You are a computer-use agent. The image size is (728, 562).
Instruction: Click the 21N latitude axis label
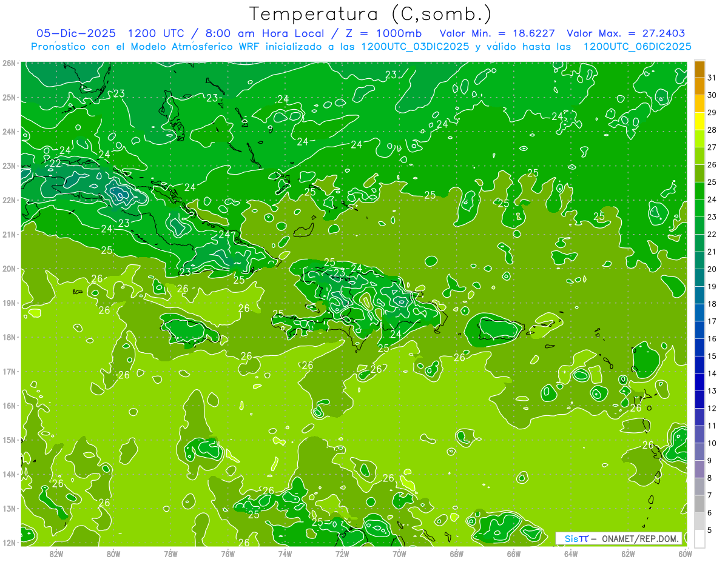tap(9, 234)
